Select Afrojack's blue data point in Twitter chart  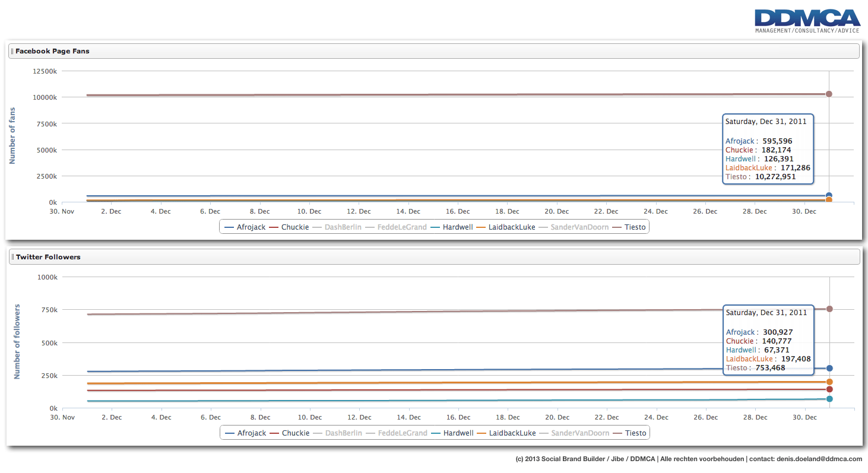(x=829, y=369)
